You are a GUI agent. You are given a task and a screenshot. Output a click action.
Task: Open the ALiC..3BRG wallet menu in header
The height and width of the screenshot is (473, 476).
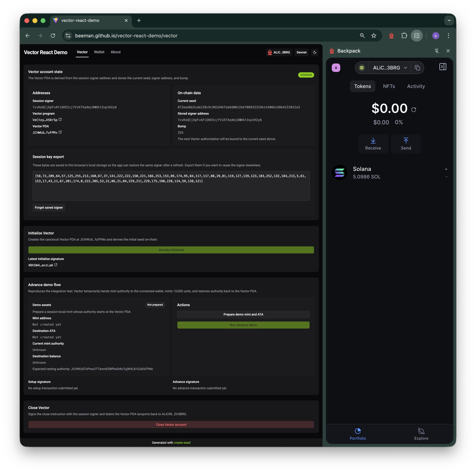279,52
